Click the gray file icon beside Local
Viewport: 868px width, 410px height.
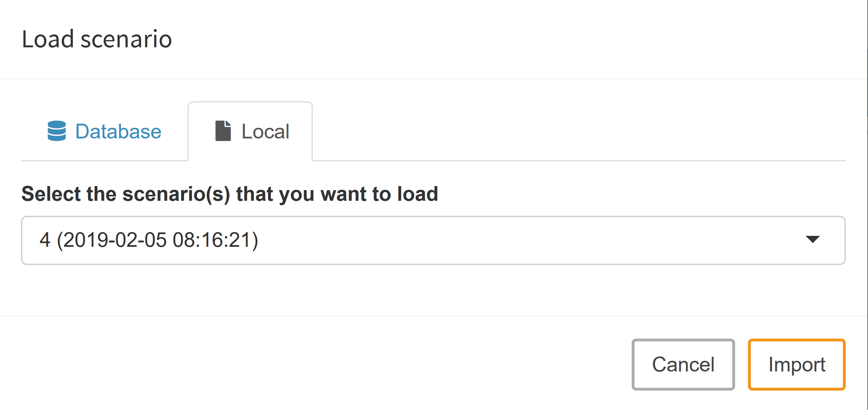pos(223,131)
